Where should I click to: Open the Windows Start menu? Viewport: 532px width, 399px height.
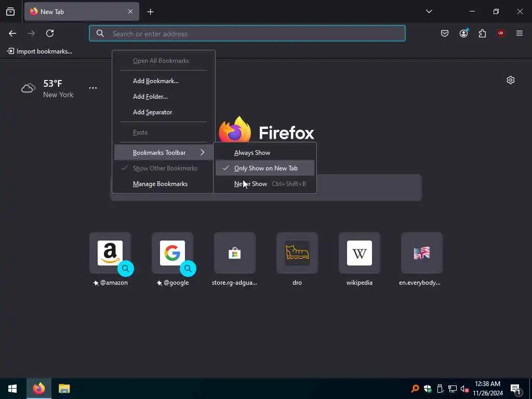click(12, 389)
